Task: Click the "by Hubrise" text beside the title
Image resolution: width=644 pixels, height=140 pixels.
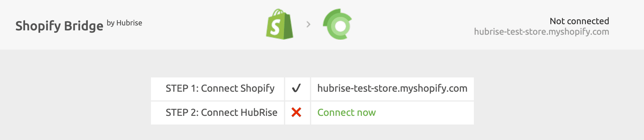Action: pyautogui.click(x=124, y=23)
